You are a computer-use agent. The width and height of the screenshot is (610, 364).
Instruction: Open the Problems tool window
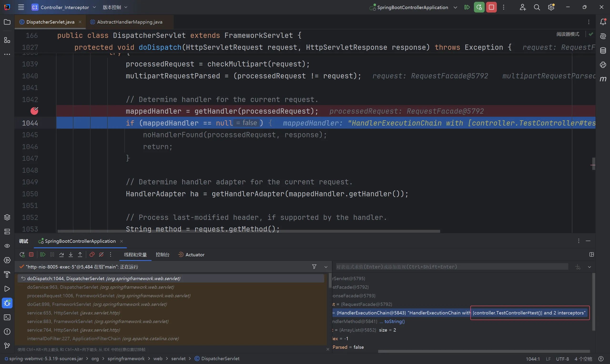[x=7, y=332]
